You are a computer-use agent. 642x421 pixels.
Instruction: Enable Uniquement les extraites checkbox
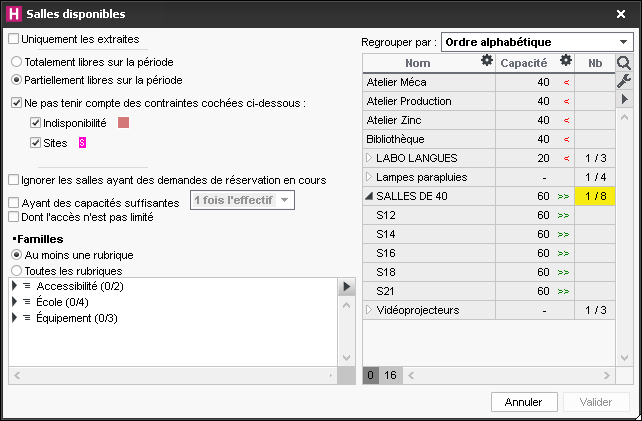point(14,39)
